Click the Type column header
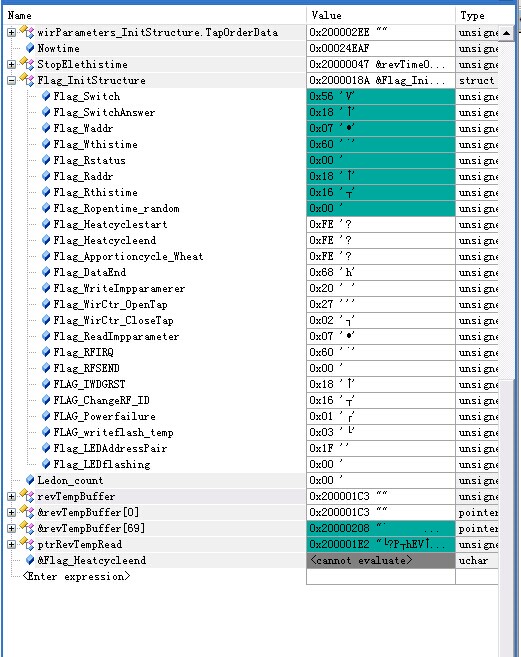Viewport: 521px width, 657px height. click(485, 16)
